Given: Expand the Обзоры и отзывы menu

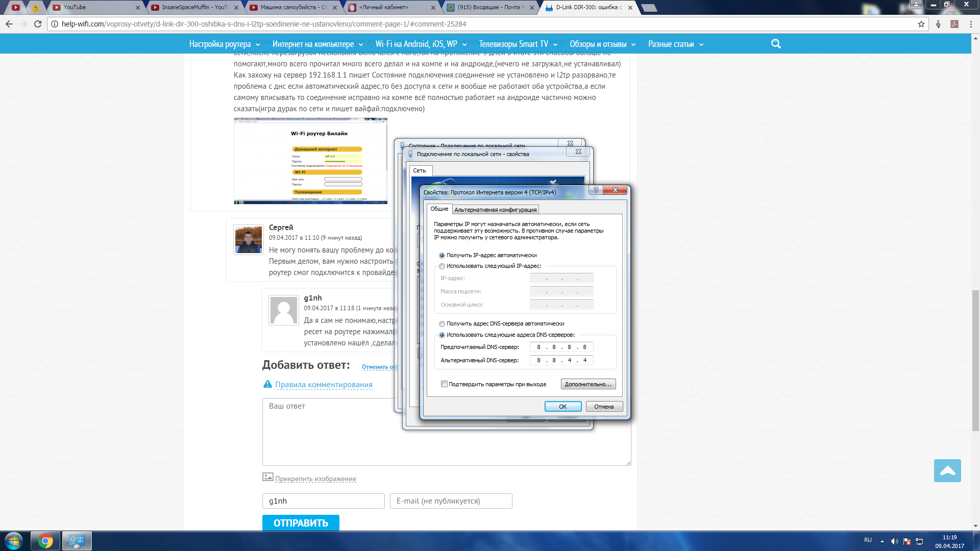Looking at the screenshot, I should click(603, 44).
